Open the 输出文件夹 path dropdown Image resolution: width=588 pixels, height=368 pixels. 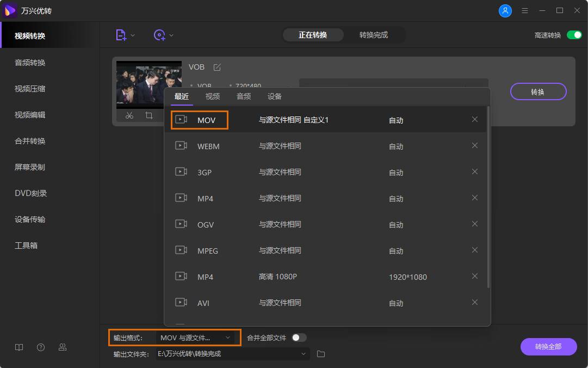click(x=233, y=354)
